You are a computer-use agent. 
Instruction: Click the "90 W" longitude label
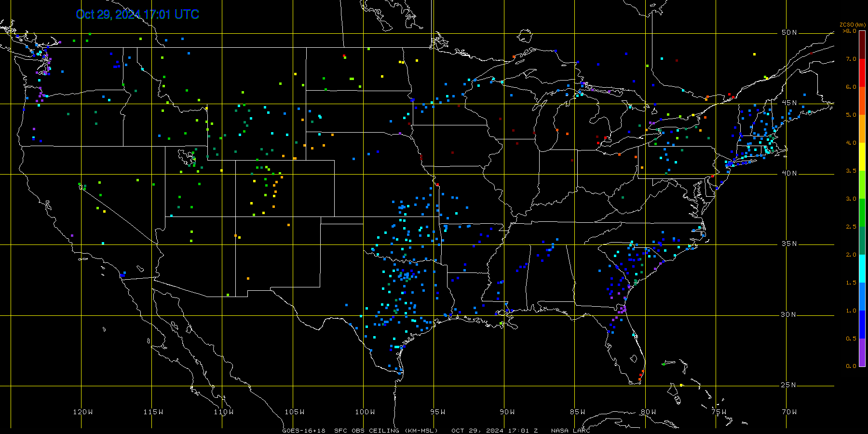(507, 412)
